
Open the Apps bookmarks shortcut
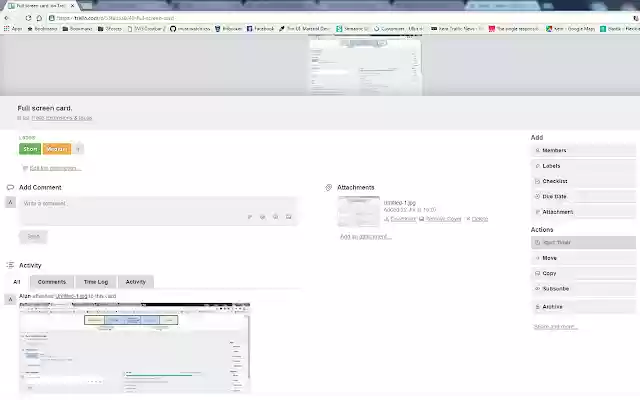(13, 29)
